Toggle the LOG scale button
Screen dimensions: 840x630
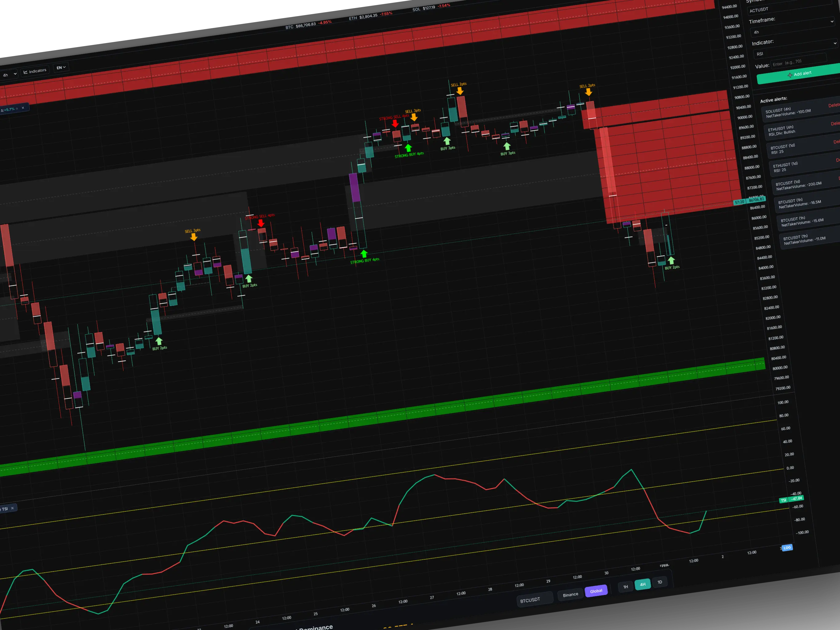click(787, 548)
